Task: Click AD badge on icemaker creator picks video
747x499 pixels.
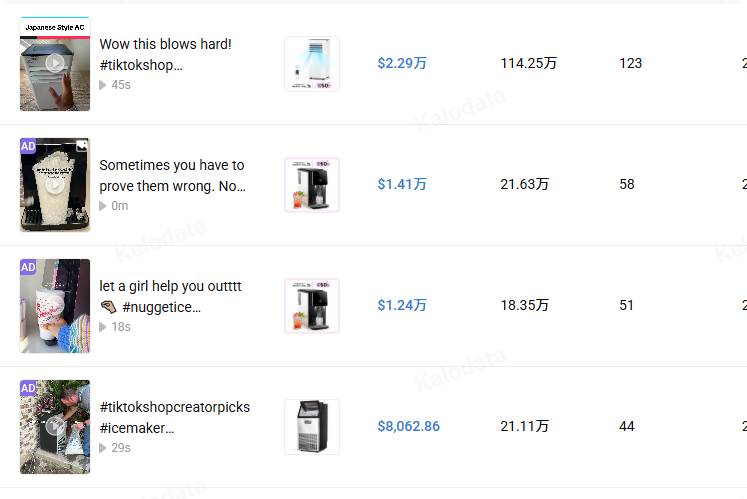Action: pos(28,388)
